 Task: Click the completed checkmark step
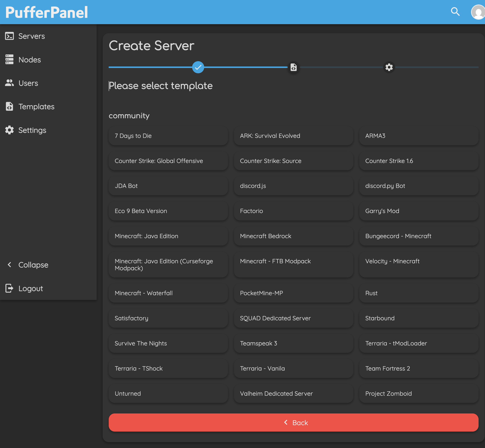click(x=198, y=67)
